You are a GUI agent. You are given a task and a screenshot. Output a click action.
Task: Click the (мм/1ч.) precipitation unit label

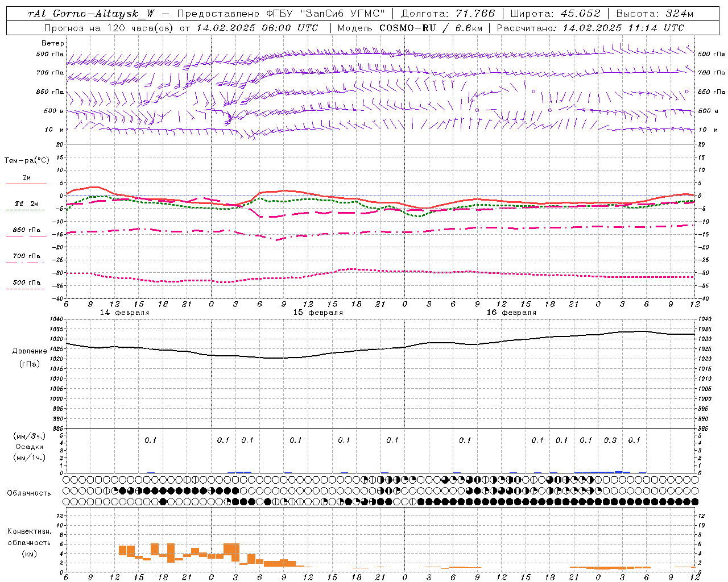[x=30, y=458]
